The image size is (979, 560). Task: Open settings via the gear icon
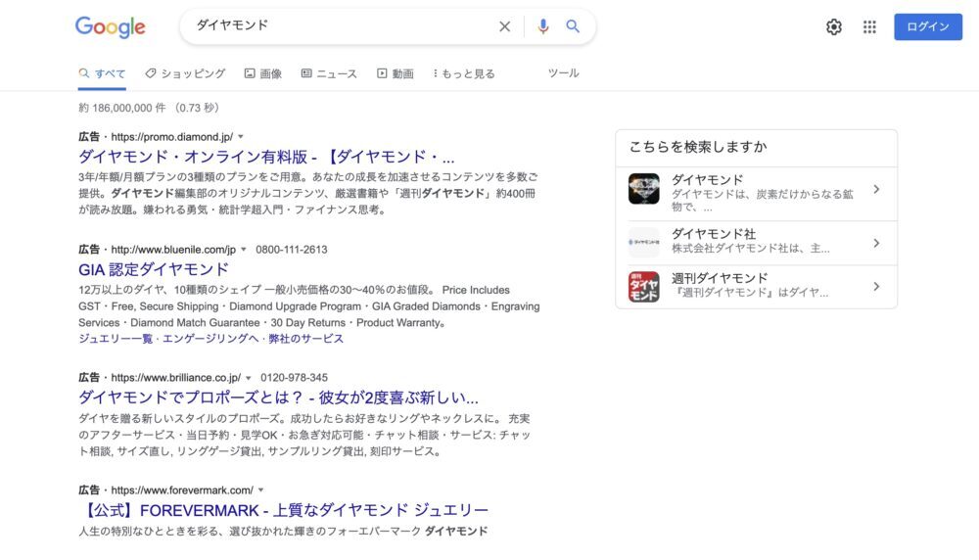[833, 26]
